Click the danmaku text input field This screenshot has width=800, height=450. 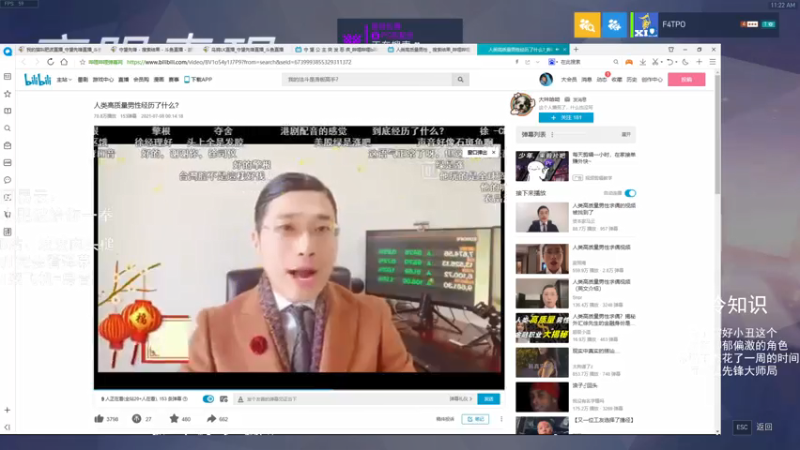click(x=342, y=399)
